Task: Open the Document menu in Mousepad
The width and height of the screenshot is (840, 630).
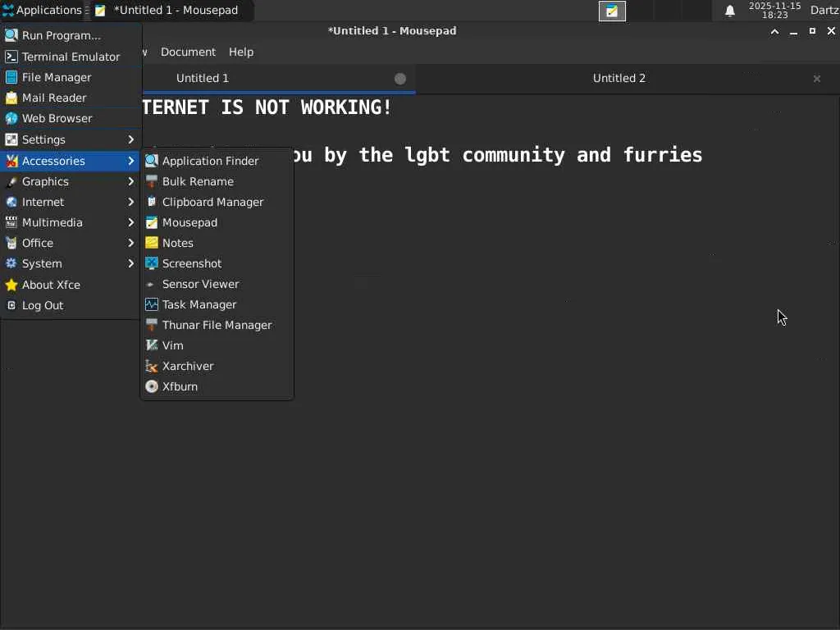Action: coord(188,52)
